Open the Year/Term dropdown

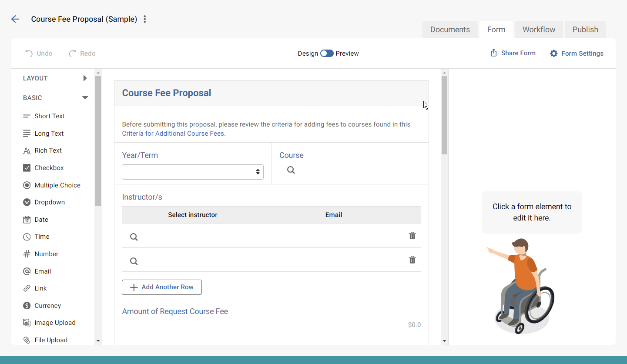pyautogui.click(x=192, y=172)
